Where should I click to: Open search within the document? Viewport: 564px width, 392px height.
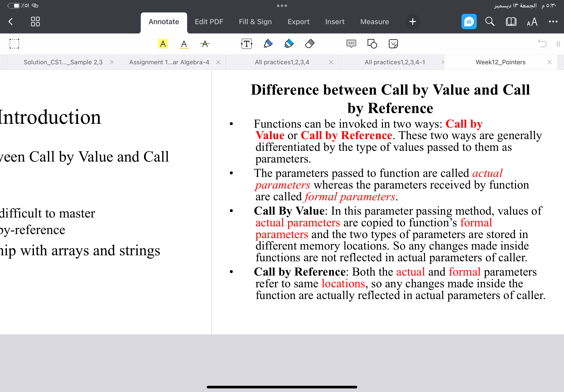(x=490, y=22)
